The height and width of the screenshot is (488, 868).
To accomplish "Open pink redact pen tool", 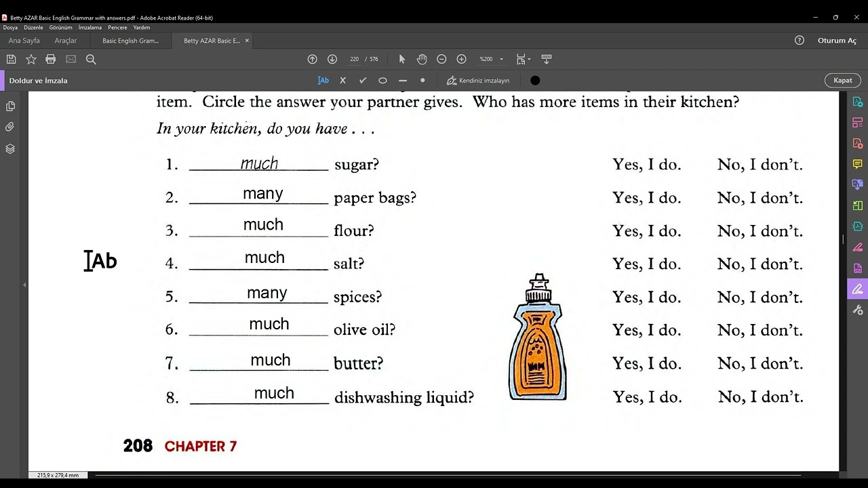I will coord(858,248).
